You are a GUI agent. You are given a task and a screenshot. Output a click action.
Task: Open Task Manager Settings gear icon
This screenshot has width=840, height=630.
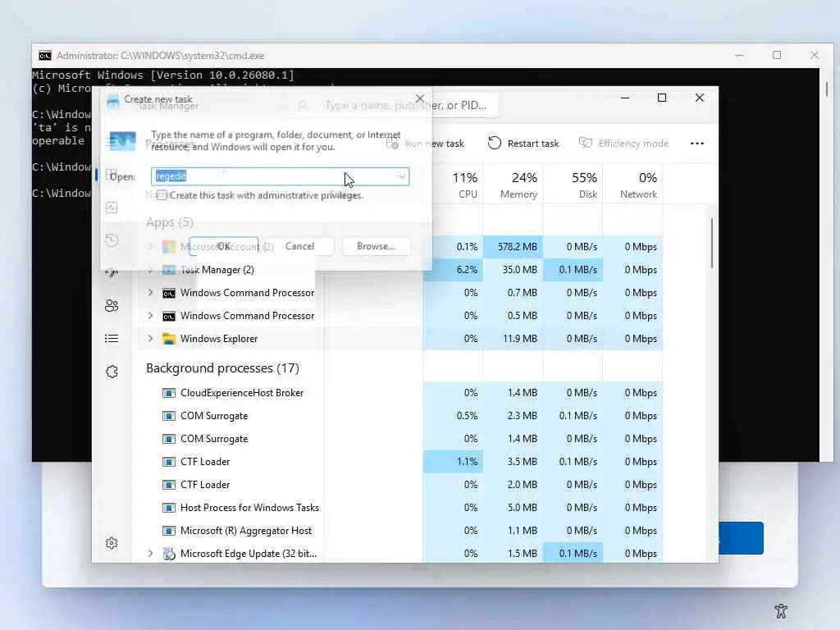(112, 543)
